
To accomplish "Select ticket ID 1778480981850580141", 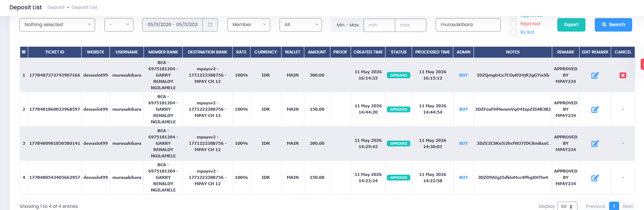I will 55,144.
